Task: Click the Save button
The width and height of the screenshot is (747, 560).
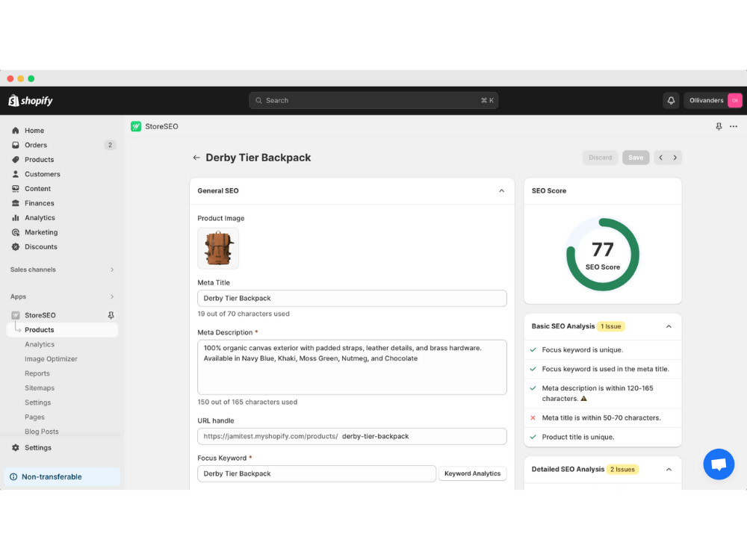Action: click(x=636, y=158)
